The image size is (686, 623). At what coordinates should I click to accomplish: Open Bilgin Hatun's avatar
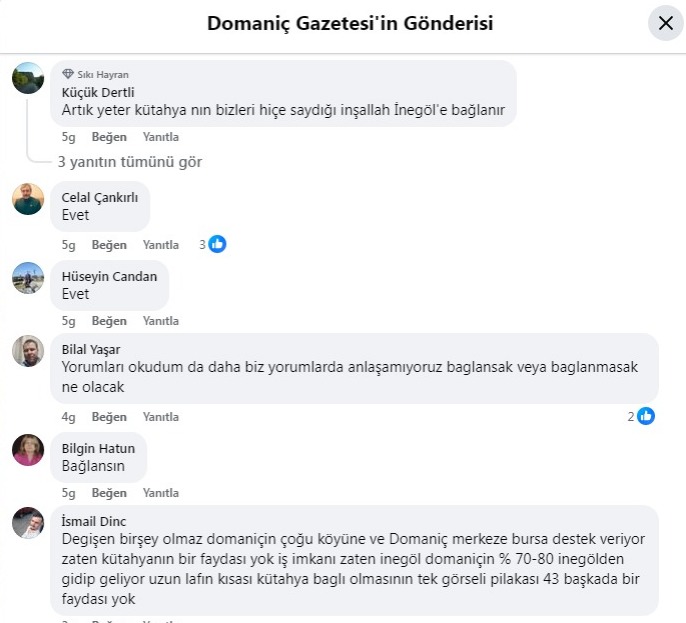point(28,450)
